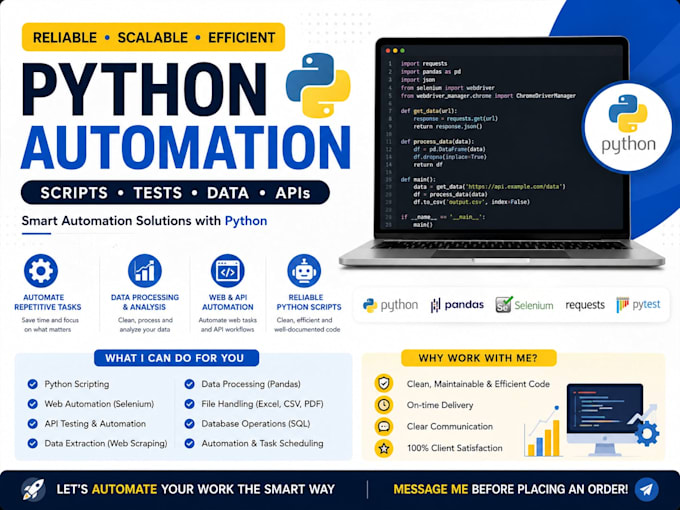680x510 pixels.
Task: Click the pandas logo in the tech strip
Action: (x=457, y=305)
